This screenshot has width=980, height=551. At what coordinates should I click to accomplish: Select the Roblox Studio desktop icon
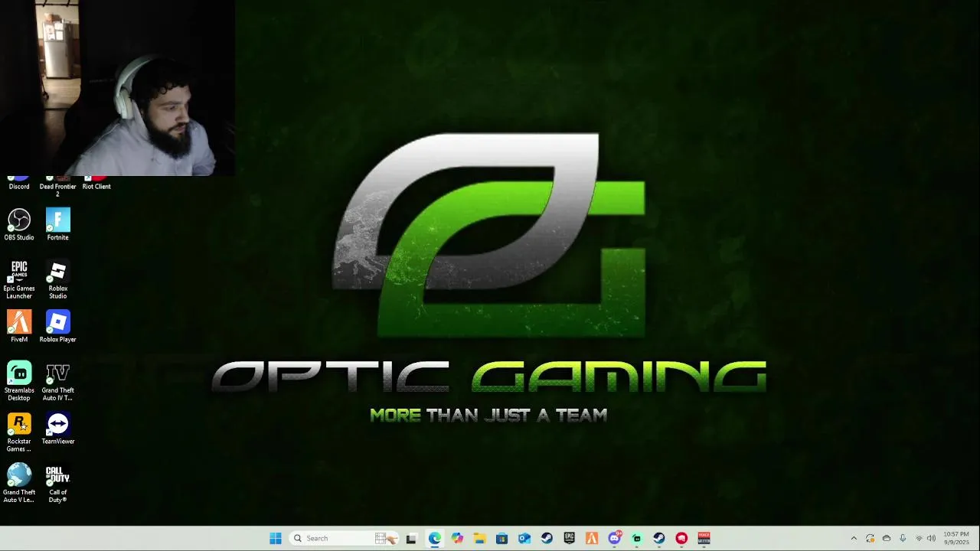point(57,279)
